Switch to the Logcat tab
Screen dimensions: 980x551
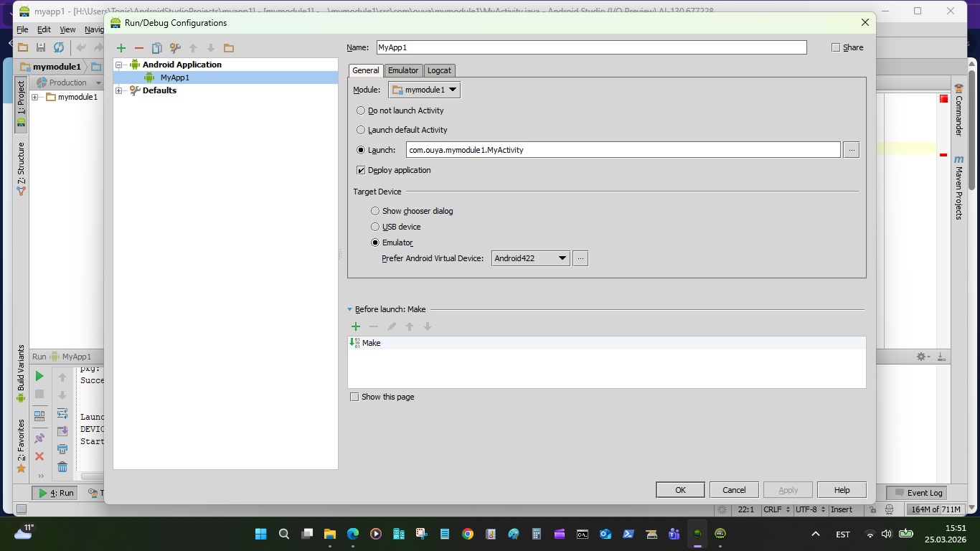tap(439, 70)
